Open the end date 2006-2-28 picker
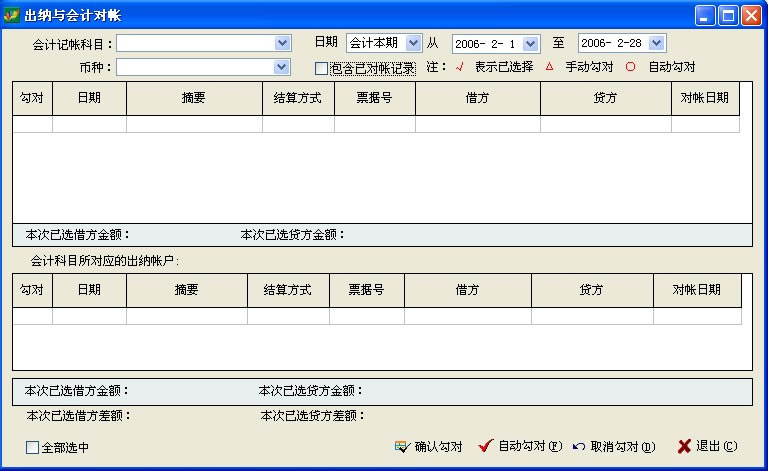768x471 pixels. click(x=656, y=43)
